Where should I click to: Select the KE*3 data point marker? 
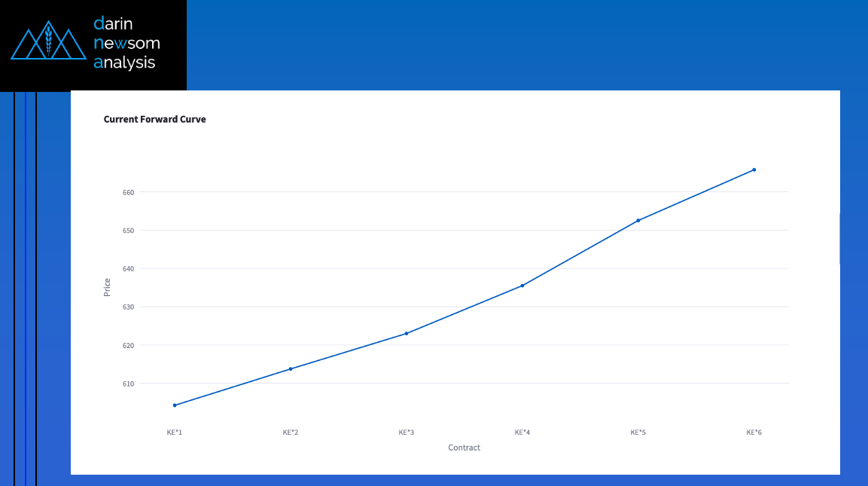pyautogui.click(x=407, y=333)
